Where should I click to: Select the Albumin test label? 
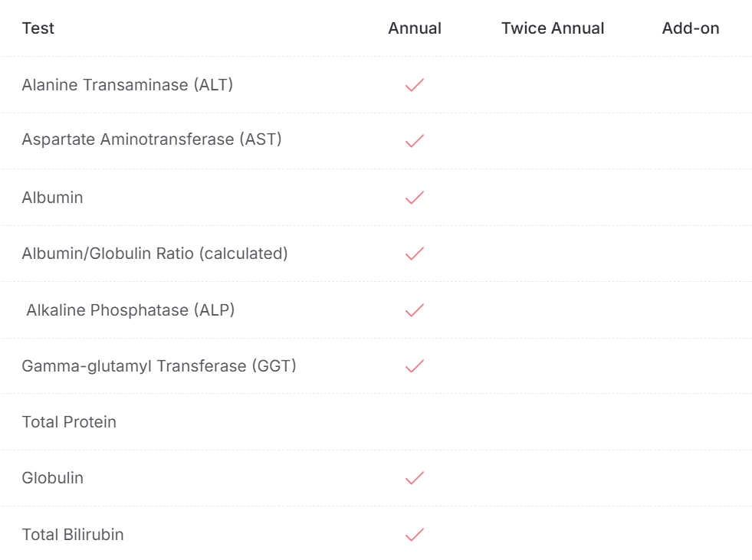pyautogui.click(x=52, y=198)
